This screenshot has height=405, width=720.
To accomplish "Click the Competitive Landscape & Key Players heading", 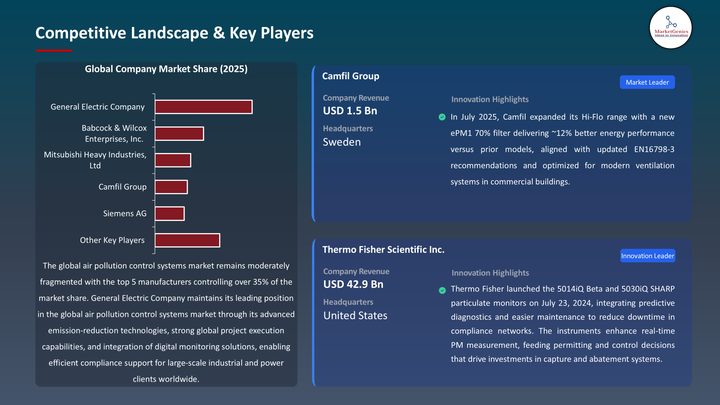I will (175, 33).
